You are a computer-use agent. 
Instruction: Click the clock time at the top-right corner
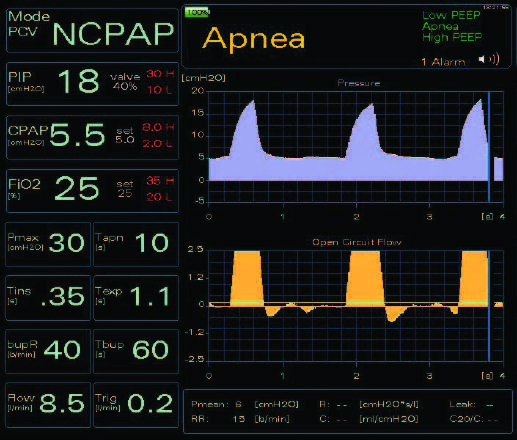[x=495, y=7]
